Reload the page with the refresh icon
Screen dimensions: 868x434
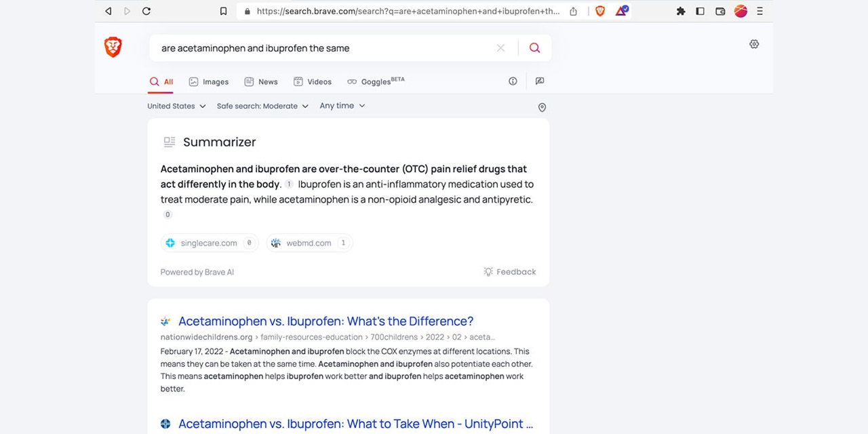pos(146,11)
